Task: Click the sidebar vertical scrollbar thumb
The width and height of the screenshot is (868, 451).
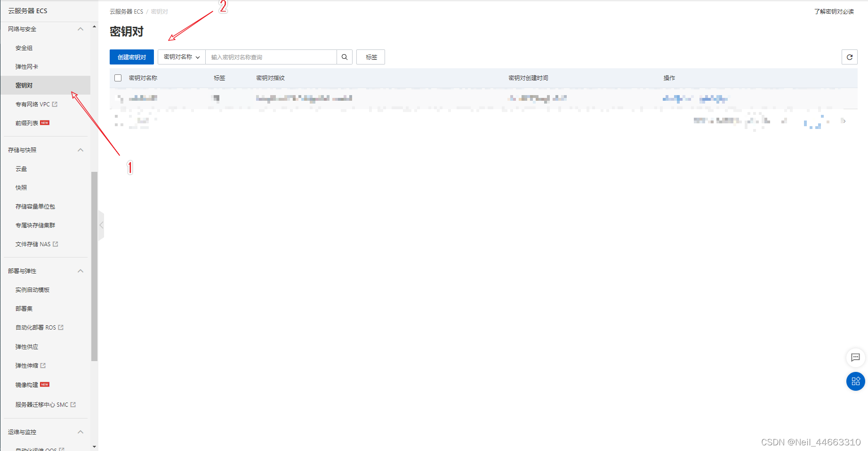Action: click(x=94, y=266)
